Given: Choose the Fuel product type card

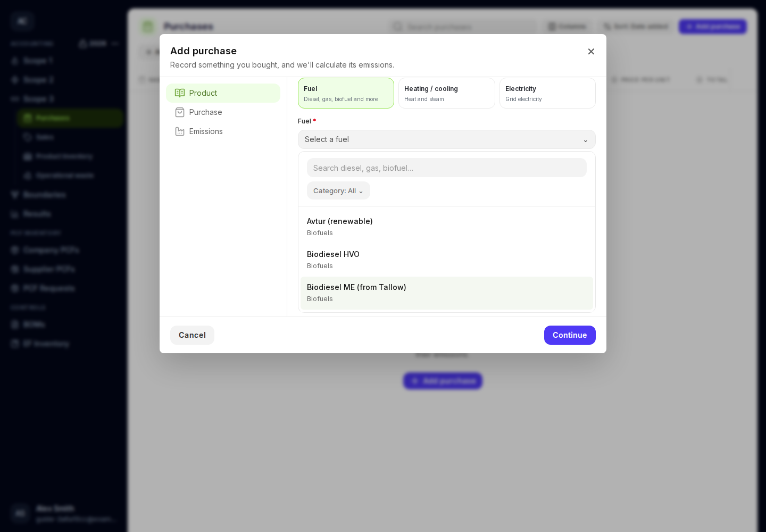Looking at the screenshot, I should 346,93.
